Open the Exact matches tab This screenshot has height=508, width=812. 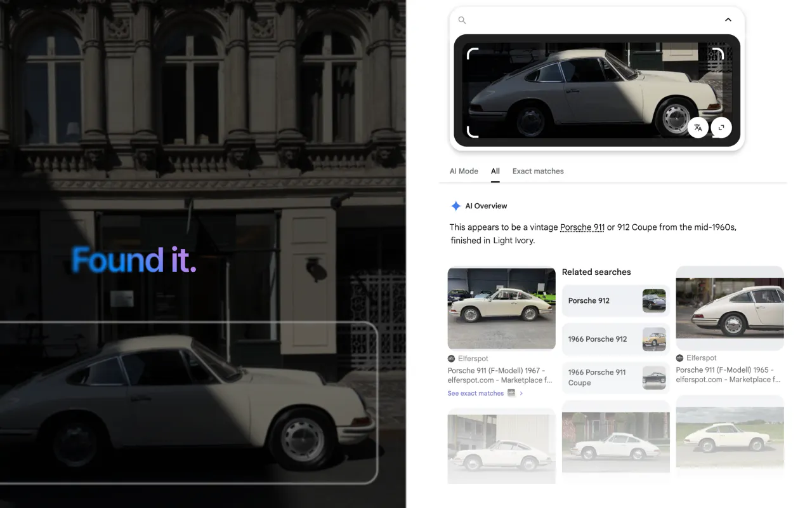(538, 171)
